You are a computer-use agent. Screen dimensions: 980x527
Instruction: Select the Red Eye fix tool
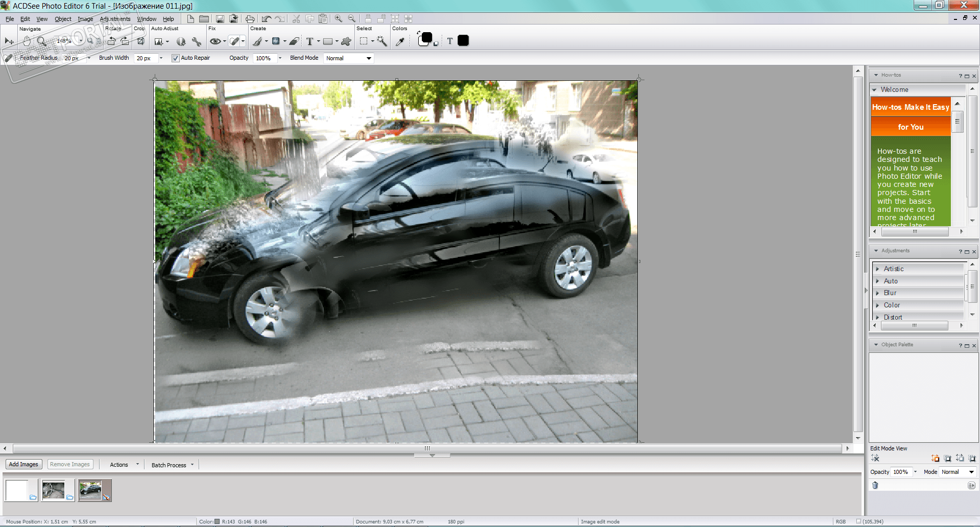216,41
